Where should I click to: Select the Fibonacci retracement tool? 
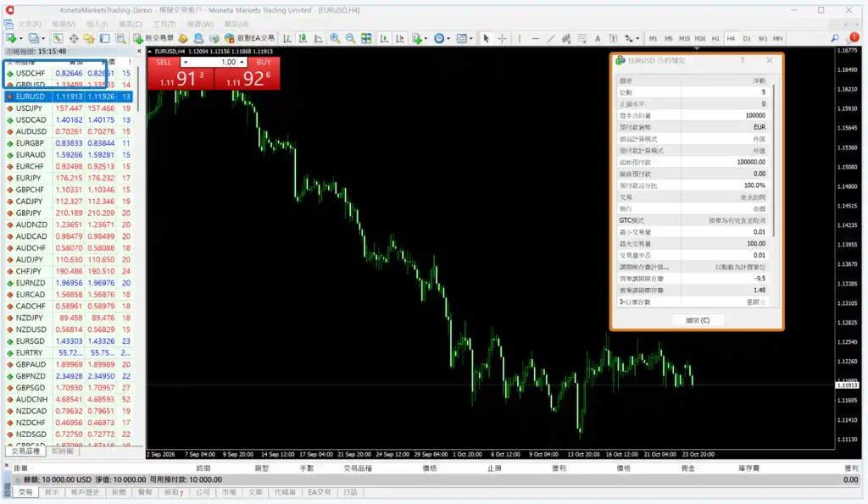point(581,38)
